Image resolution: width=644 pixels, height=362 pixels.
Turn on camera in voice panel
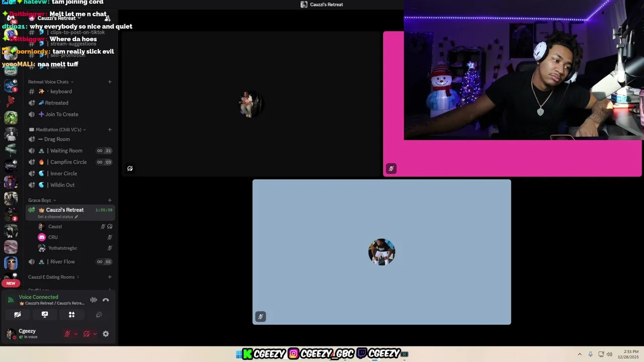point(18,315)
